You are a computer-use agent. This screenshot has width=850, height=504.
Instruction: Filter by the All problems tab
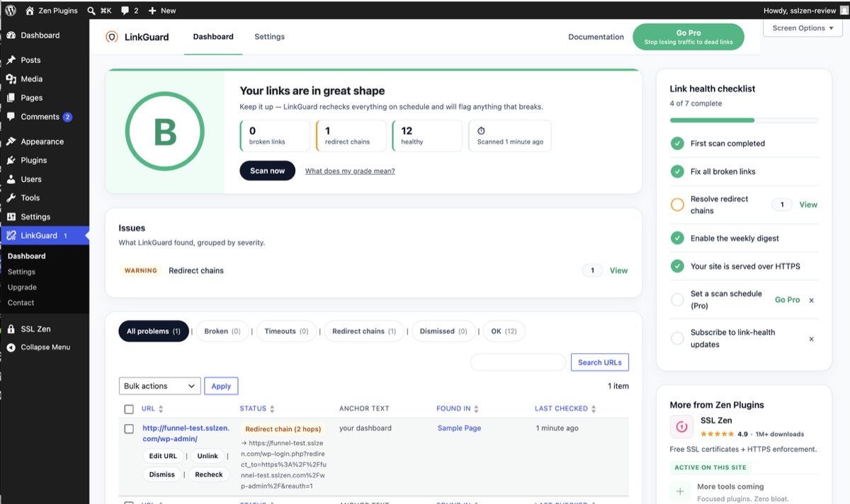click(154, 331)
